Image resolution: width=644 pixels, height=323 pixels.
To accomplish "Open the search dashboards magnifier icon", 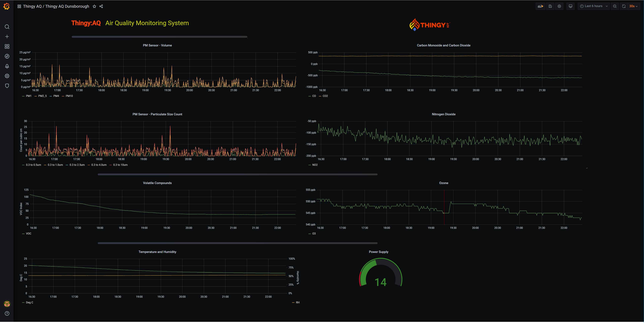I will pos(7,27).
